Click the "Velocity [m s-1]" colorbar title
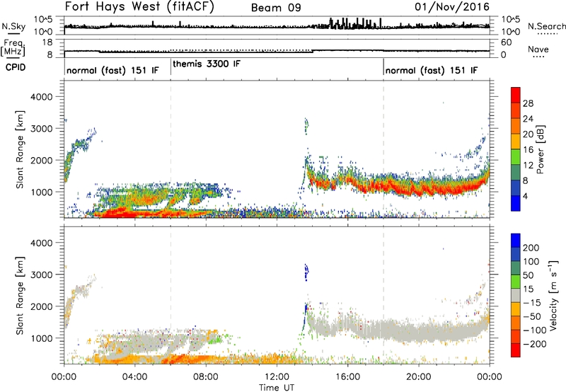This screenshot has height=392, width=566. 553,295
